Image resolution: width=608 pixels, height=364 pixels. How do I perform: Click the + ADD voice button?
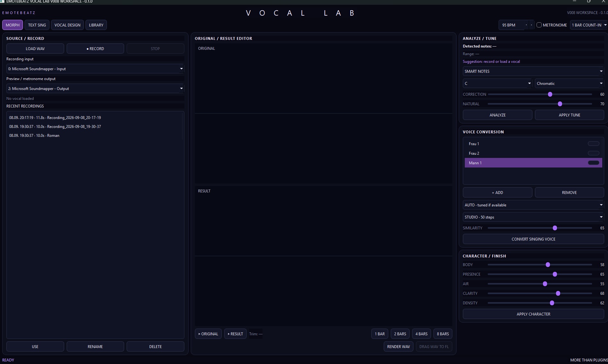point(498,192)
